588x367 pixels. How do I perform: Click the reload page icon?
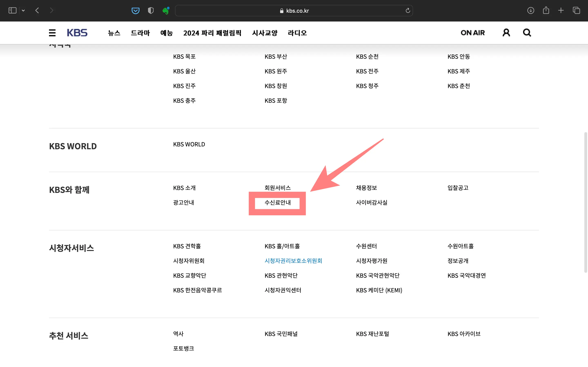pos(408,10)
